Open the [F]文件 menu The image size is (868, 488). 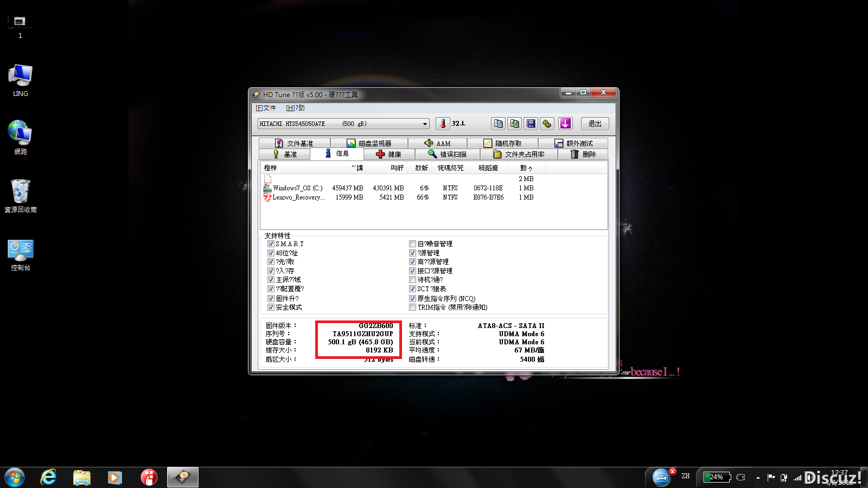(x=266, y=108)
